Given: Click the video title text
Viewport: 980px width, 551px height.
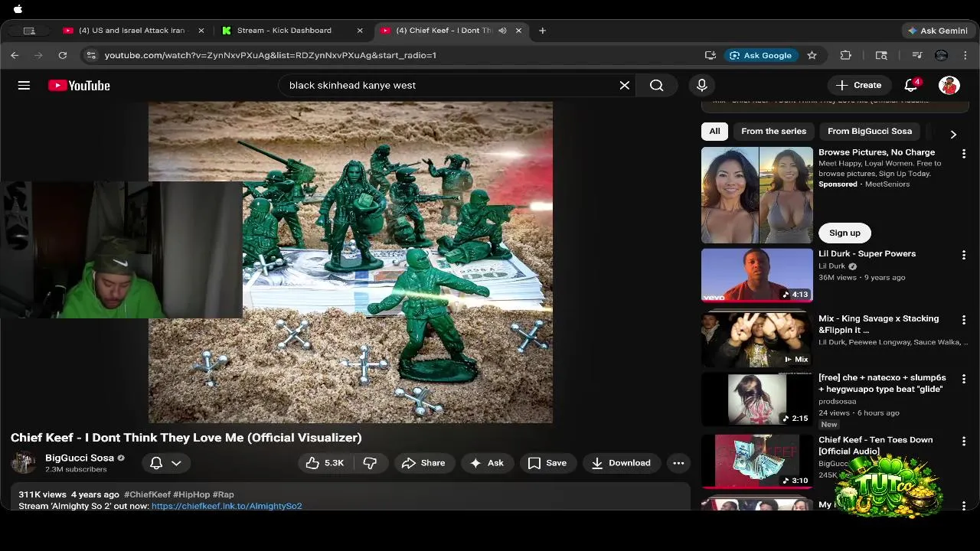Looking at the screenshot, I should click(186, 438).
